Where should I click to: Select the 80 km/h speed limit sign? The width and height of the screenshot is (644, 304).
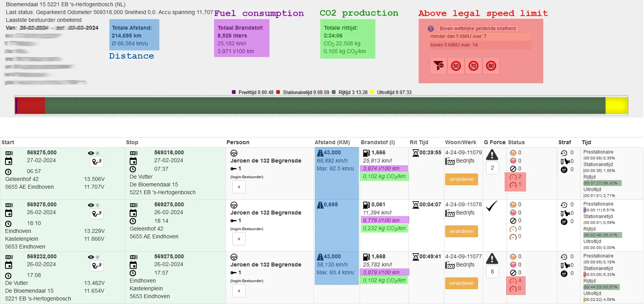[491, 66]
